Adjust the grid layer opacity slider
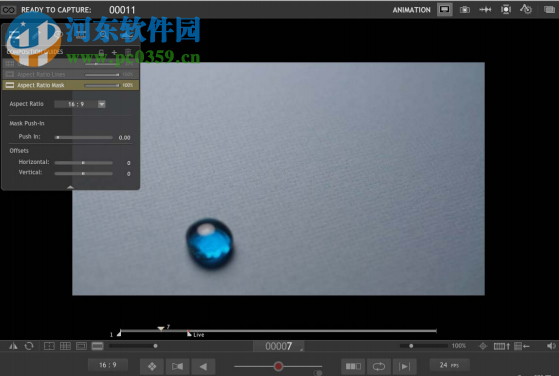This screenshot has width=559, height=376. coord(102,64)
